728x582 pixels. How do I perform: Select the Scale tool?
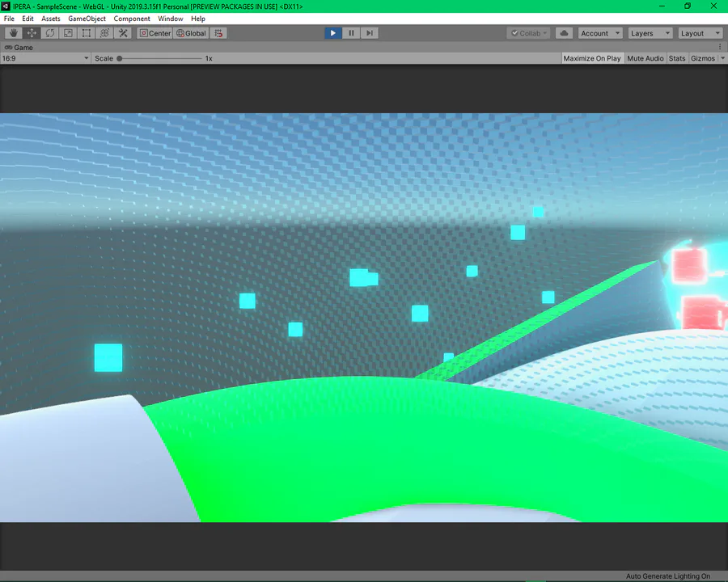point(68,33)
